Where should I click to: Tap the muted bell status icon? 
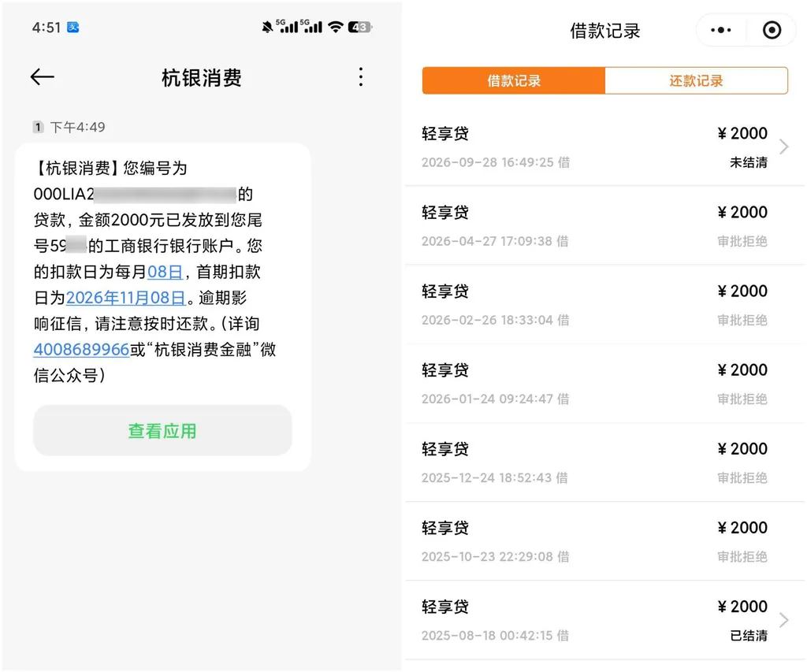click(x=267, y=27)
